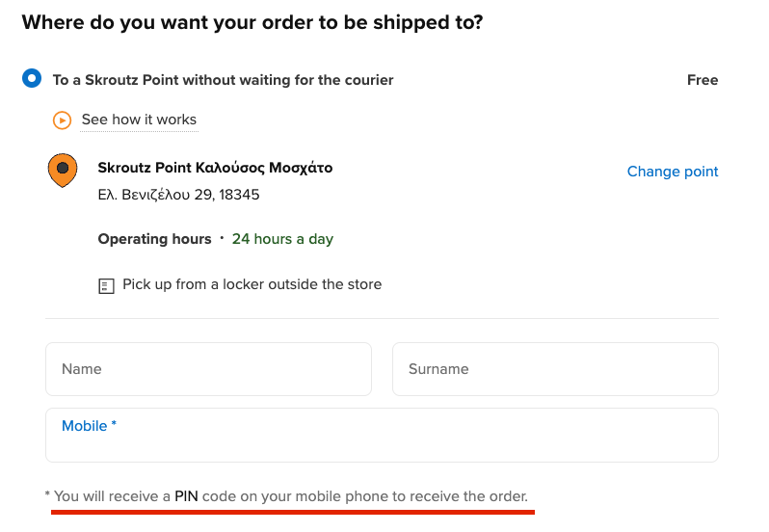769x532 pixels.
Task: Select the Skroutz Point delivery radio button
Action: 32,78
